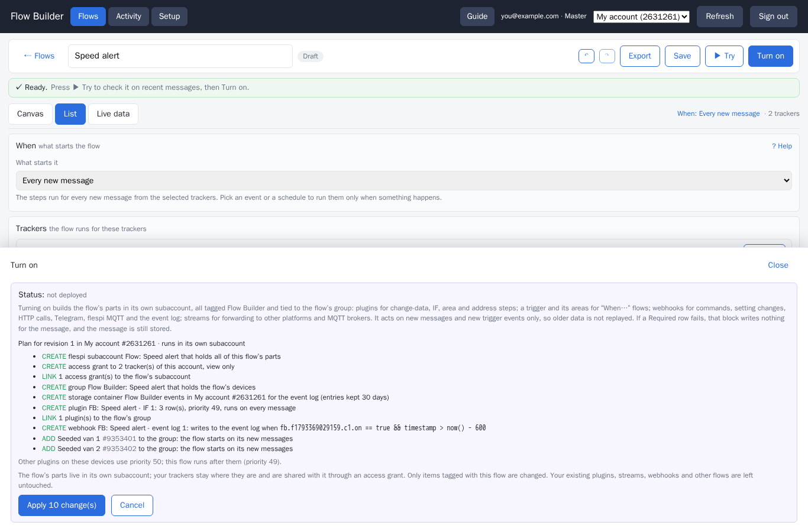Click the Speed alert flow name field
The image size is (808, 532).
tap(180, 56)
